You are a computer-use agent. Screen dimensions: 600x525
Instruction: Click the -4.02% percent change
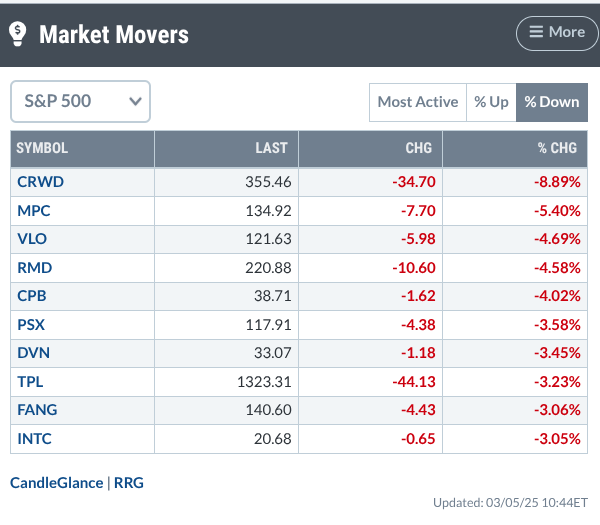(x=558, y=296)
